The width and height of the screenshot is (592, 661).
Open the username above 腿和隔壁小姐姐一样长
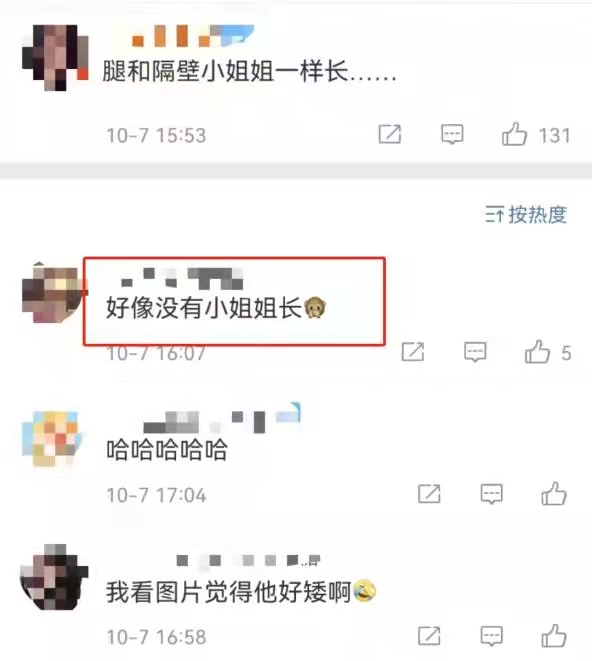point(192,36)
